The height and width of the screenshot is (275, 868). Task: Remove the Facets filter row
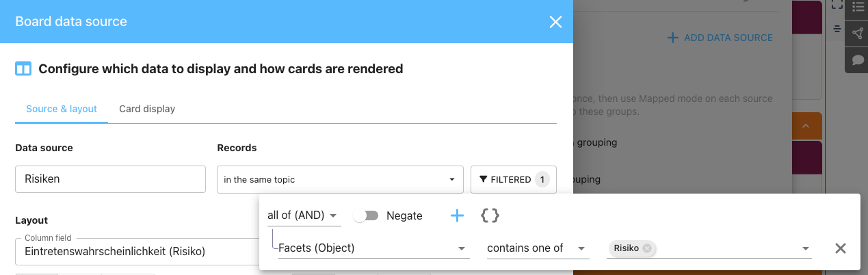point(841,248)
